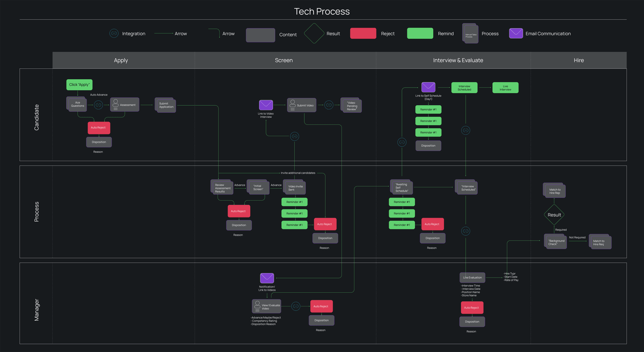
Task: Click the Email Communication envelope in legend
Action: pyautogui.click(x=516, y=33)
